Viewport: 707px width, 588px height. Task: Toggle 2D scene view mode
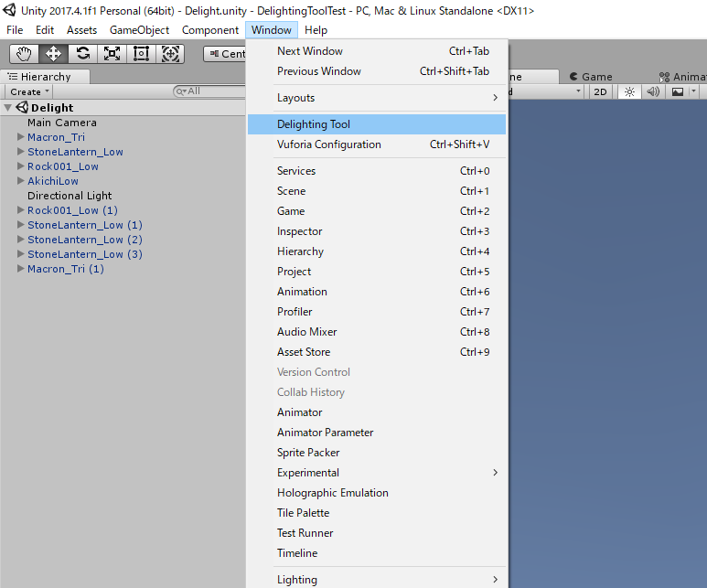(x=600, y=92)
